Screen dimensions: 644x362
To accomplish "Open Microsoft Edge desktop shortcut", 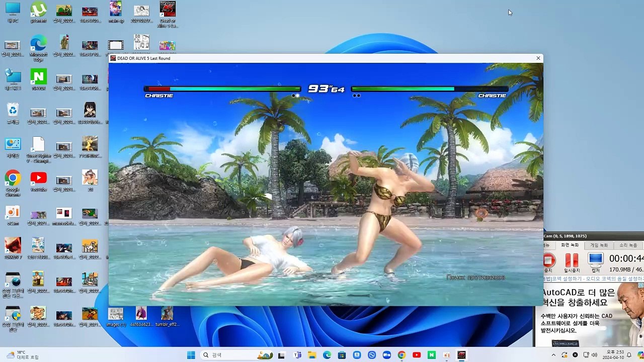I will pyautogui.click(x=38, y=48).
